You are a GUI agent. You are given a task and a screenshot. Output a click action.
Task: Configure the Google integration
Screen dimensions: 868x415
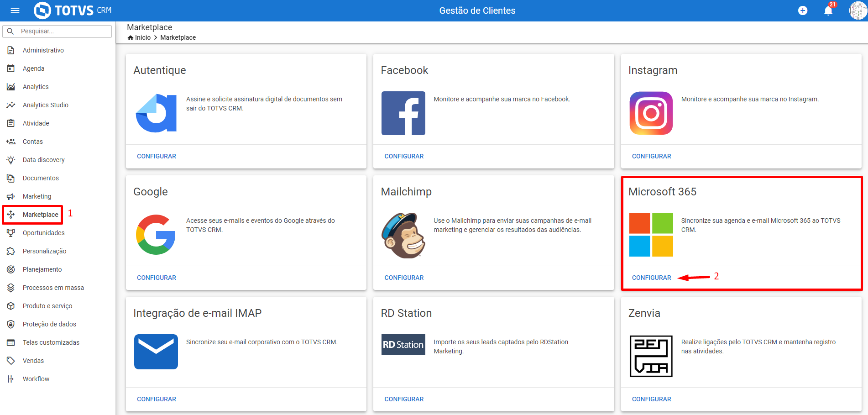click(157, 278)
